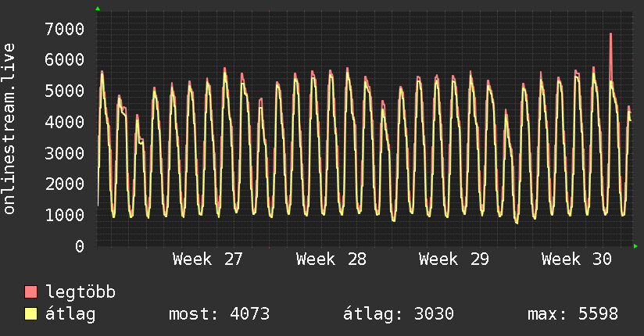Click the 5000 y-axis value
644x336 pixels.
(x=65, y=91)
